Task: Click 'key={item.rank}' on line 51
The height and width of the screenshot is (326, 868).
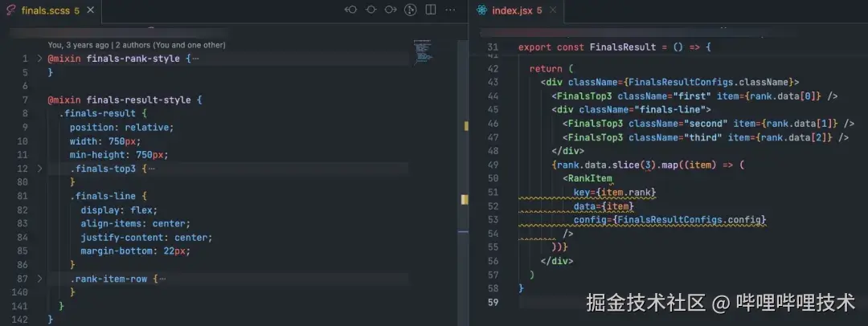Action: coord(615,192)
